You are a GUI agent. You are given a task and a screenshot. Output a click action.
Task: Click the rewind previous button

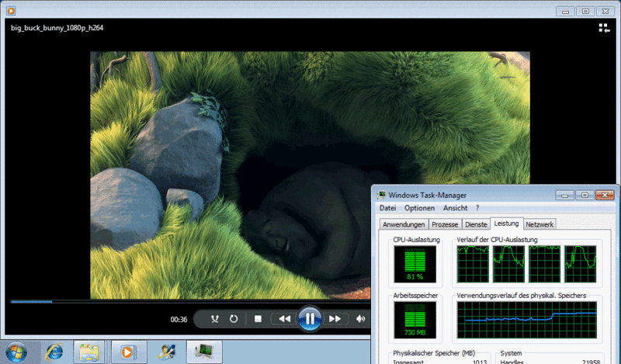[x=284, y=318]
